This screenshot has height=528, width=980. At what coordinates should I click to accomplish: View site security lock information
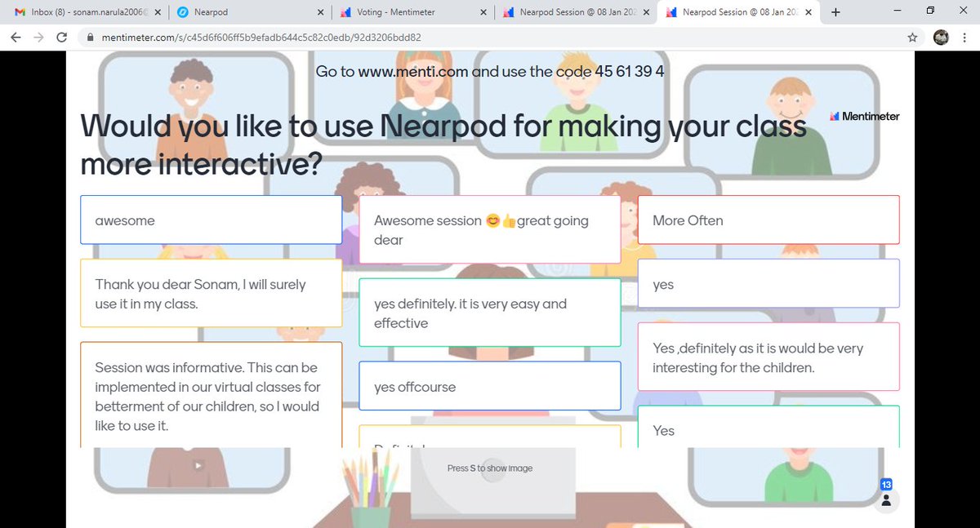(x=90, y=38)
